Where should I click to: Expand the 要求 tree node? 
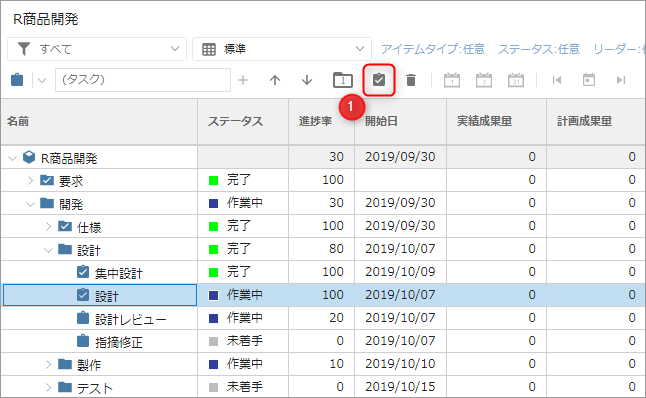click(x=30, y=180)
